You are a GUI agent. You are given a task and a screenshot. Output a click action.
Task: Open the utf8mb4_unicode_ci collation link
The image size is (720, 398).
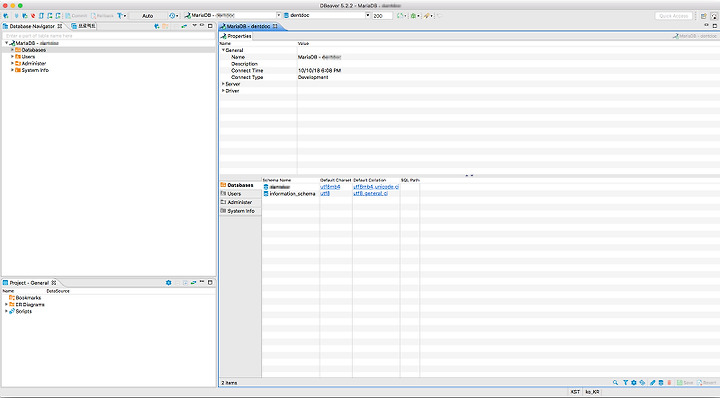pos(376,187)
